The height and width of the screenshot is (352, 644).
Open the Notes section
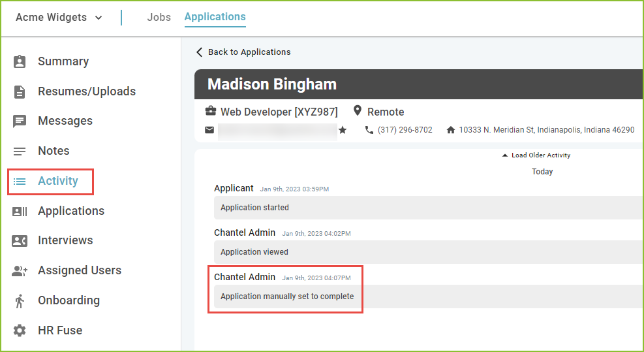coord(54,151)
